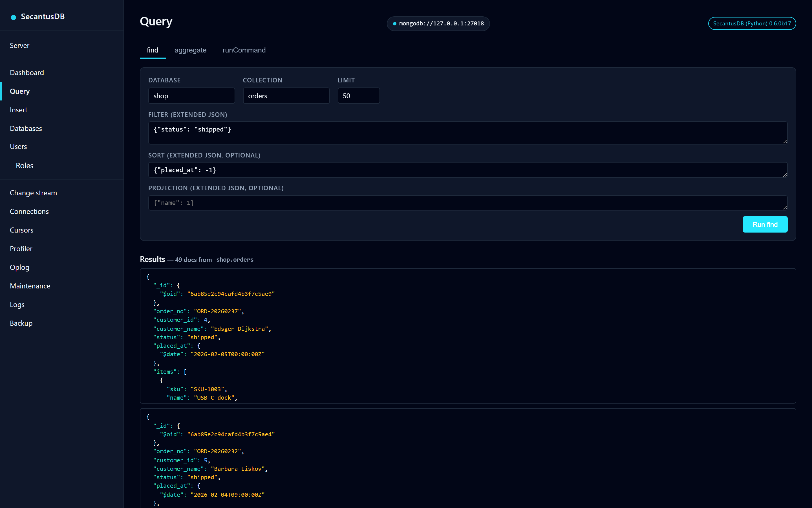Switch to the aggregate tab

click(x=190, y=50)
